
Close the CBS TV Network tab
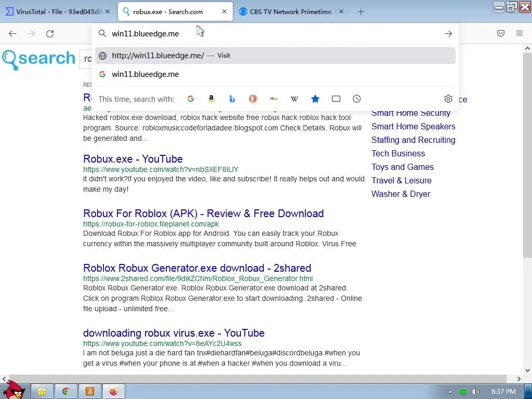[341, 11]
